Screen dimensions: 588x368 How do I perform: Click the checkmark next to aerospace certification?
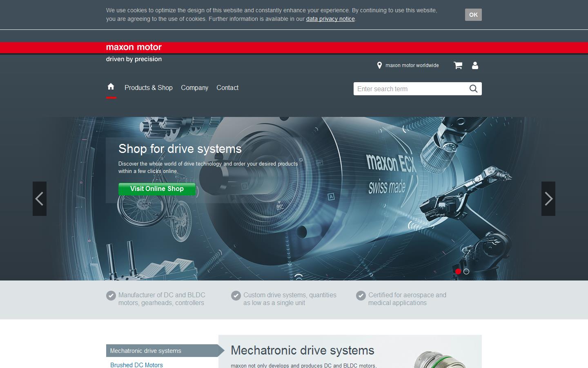361,296
